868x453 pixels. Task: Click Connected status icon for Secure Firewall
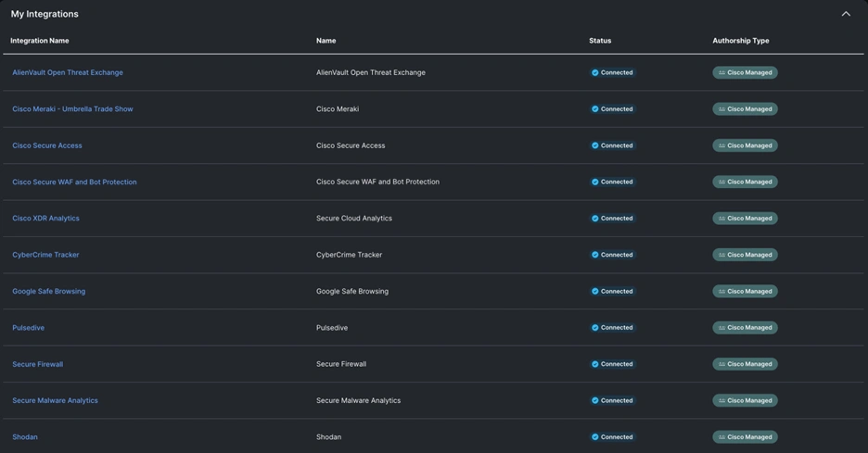pyautogui.click(x=595, y=364)
